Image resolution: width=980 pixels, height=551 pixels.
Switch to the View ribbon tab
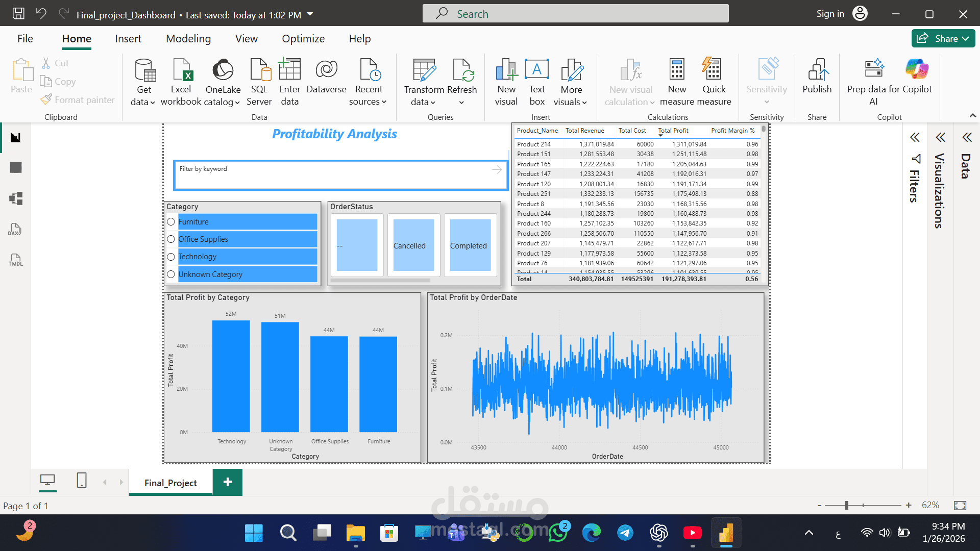coord(247,39)
